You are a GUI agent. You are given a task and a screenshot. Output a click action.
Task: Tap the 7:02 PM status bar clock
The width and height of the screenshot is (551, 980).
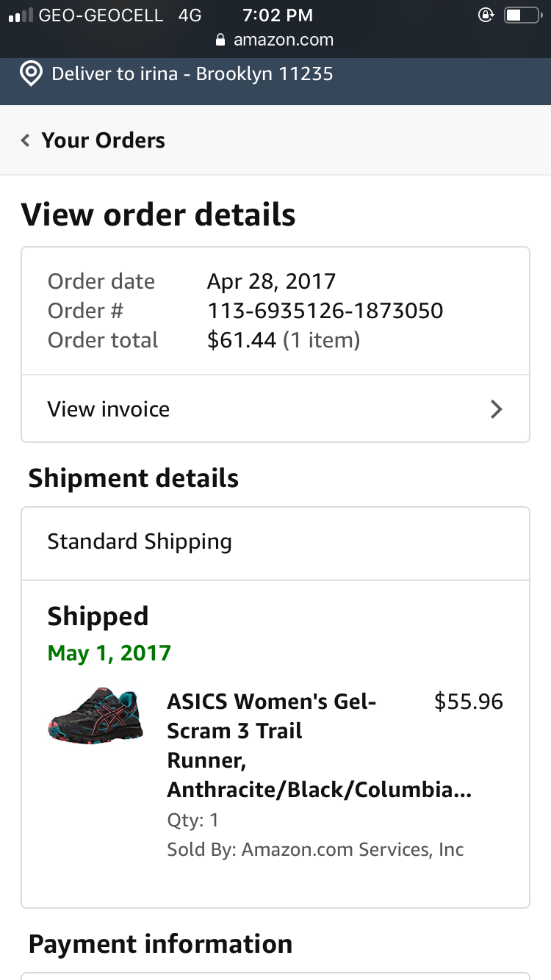coord(277,15)
